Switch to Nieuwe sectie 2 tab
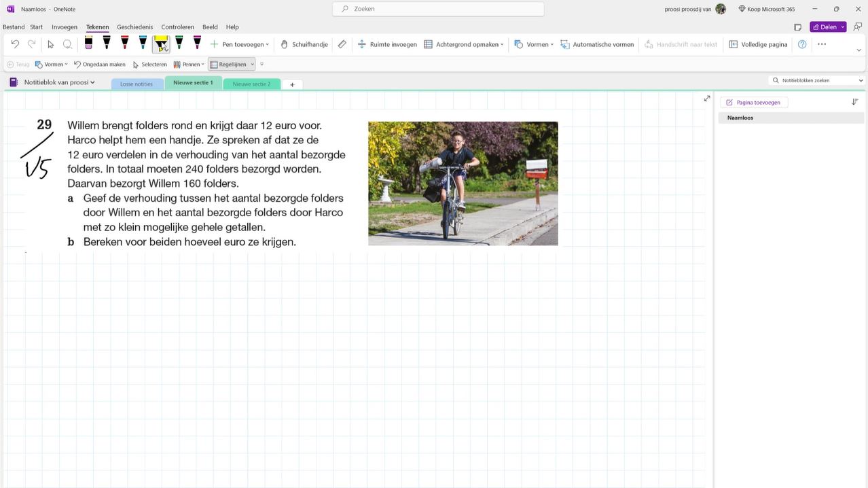This screenshot has width=868, height=488. (x=251, y=84)
